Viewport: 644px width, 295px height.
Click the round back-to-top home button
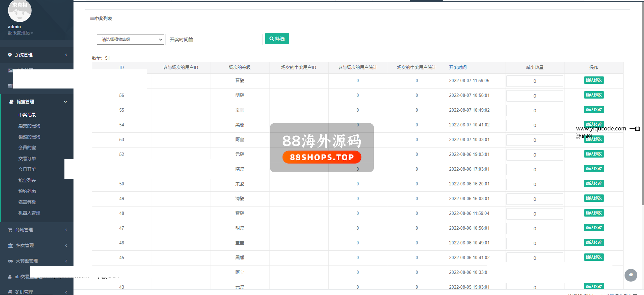tap(631, 275)
